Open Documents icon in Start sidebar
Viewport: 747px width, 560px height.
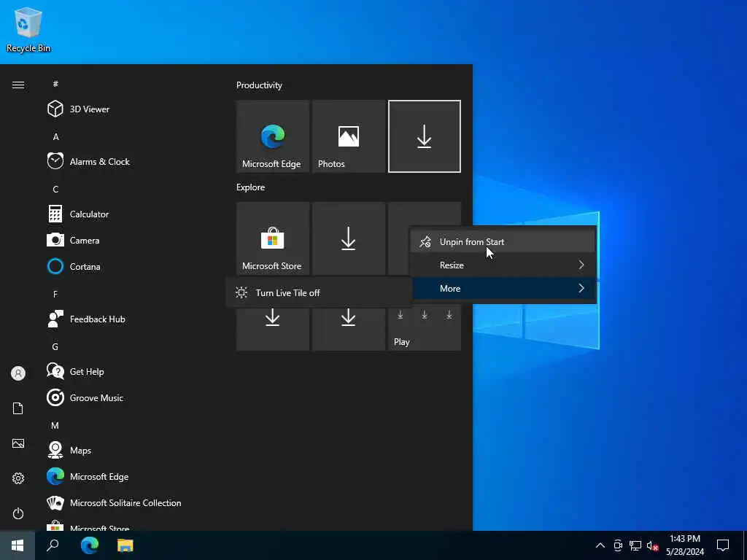[18, 408]
